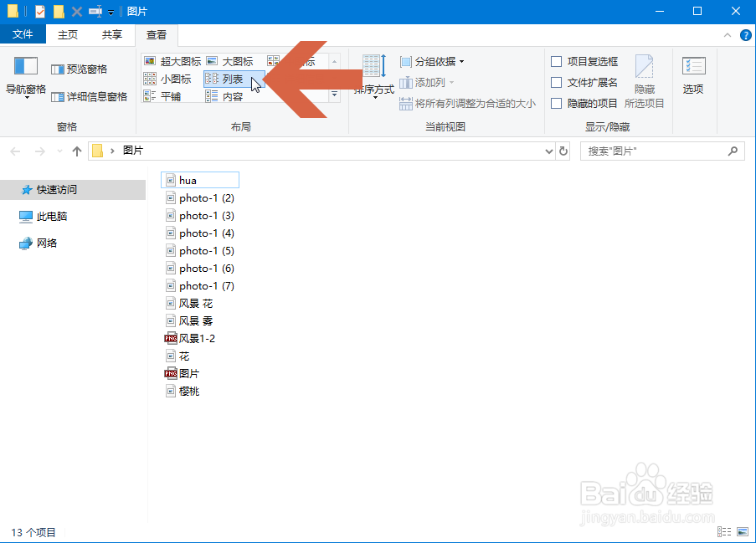
Task: Select Tiles (平铺) layout
Action: click(x=162, y=96)
